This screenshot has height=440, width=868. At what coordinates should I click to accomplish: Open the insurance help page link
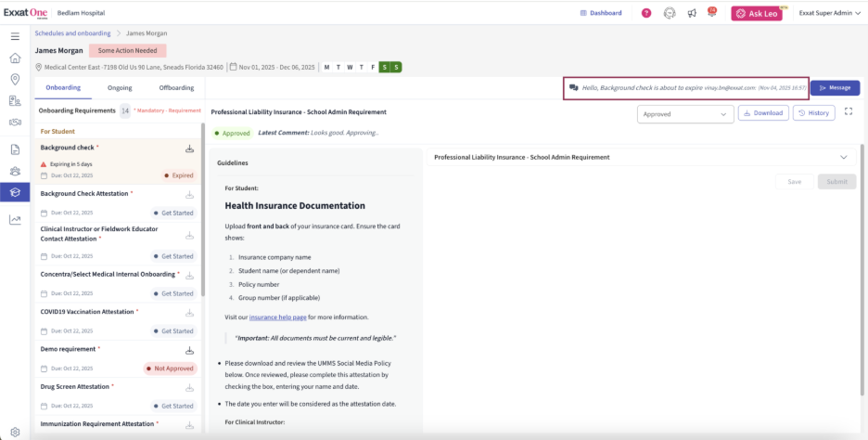[279, 317]
